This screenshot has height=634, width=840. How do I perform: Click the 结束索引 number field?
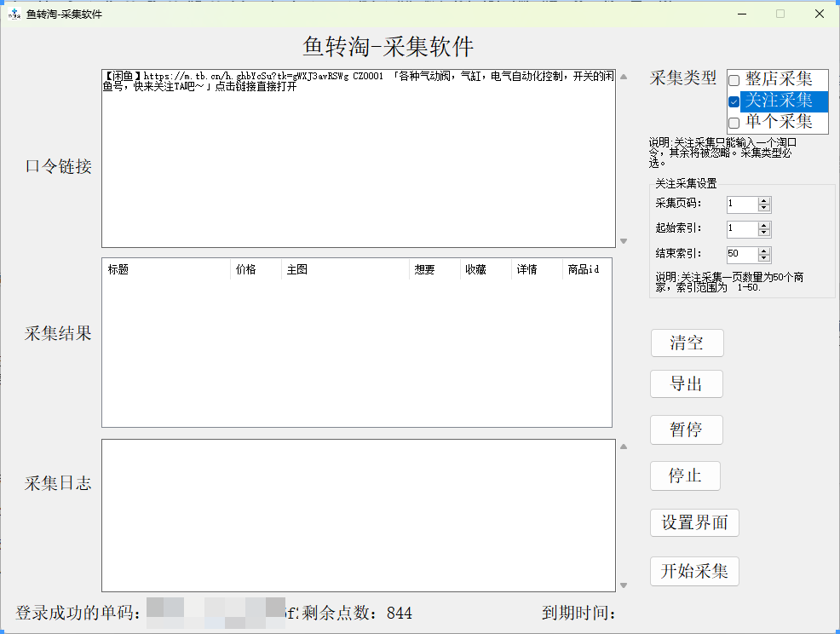(743, 254)
